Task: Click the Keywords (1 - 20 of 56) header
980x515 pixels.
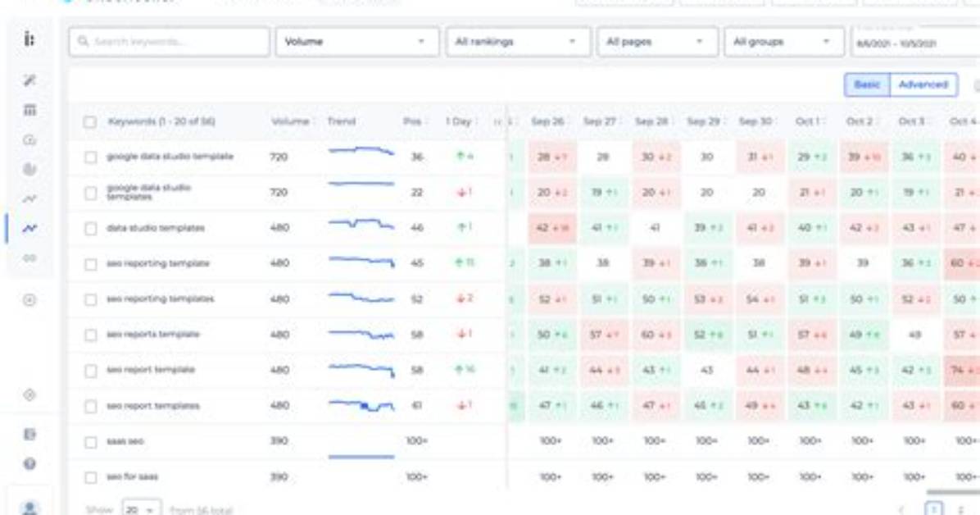Action: 161,121
